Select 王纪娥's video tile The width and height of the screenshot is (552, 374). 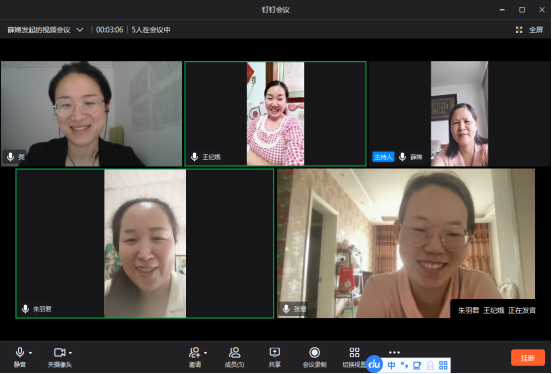tap(276, 113)
